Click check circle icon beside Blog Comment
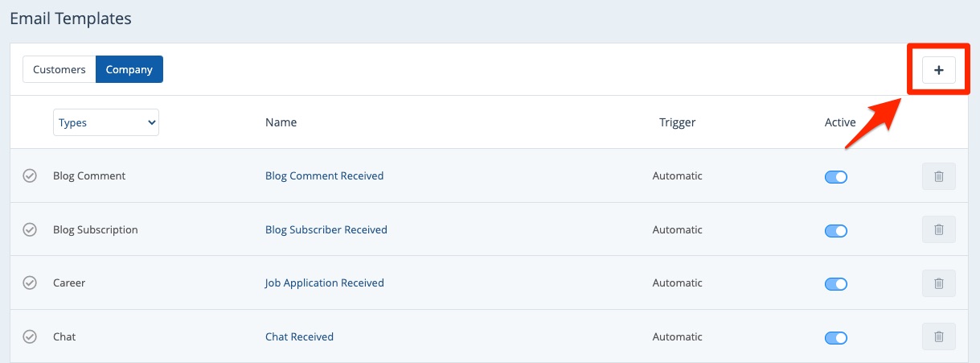 pyautogui.click(x=30, y=176)
